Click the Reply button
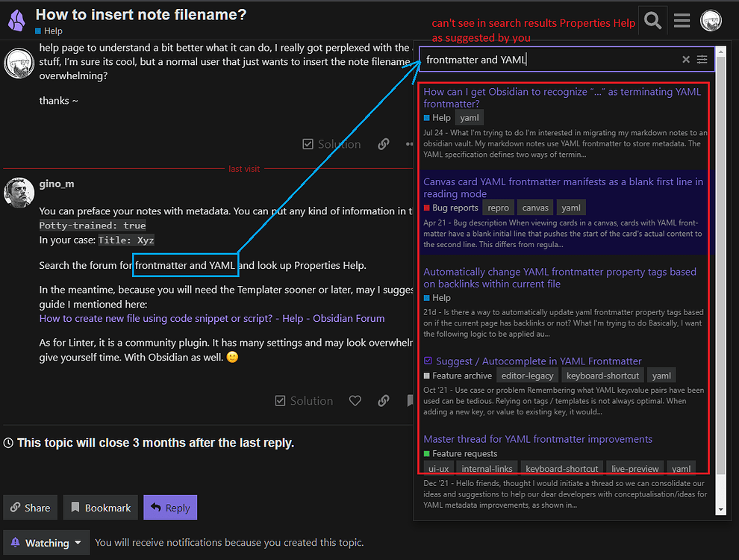739x560 pixels. (x=170, y=507)
